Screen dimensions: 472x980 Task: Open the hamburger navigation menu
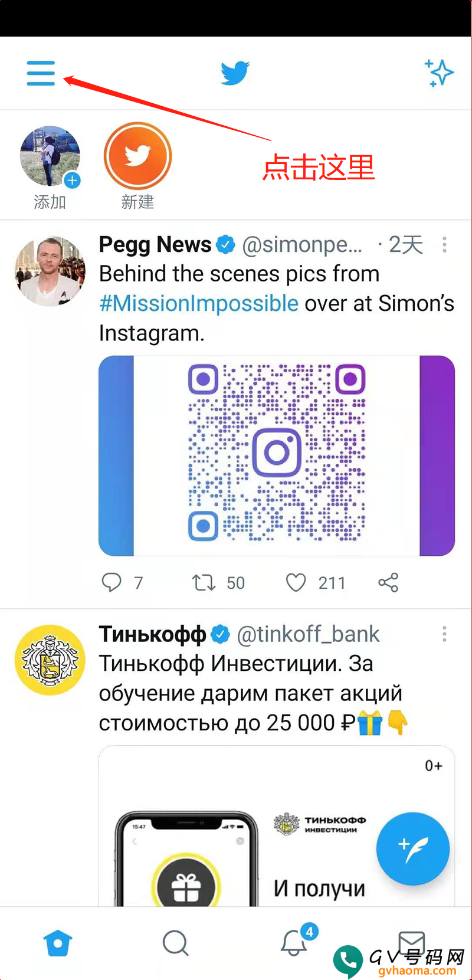point(41,73)
